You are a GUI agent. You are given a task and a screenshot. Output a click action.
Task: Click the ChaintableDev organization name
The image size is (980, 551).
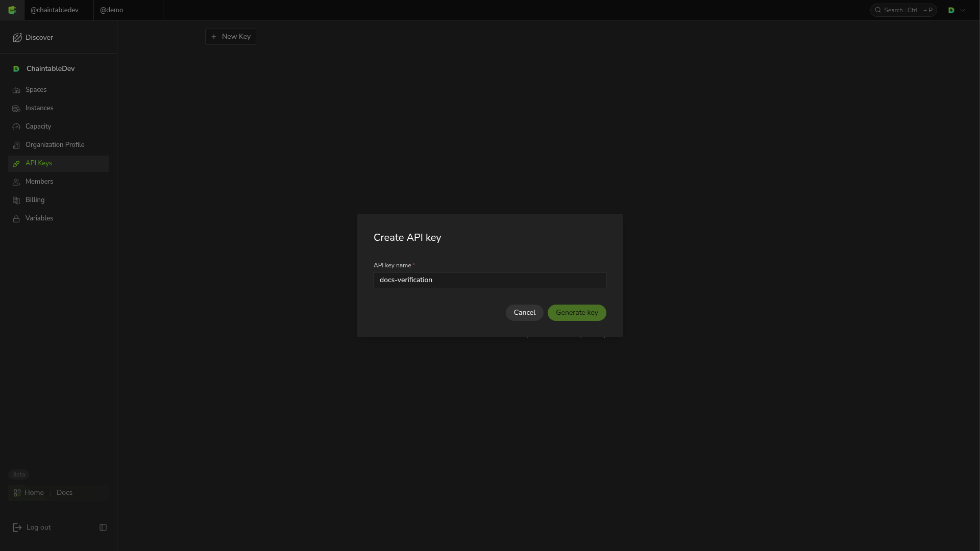[51, 69]
